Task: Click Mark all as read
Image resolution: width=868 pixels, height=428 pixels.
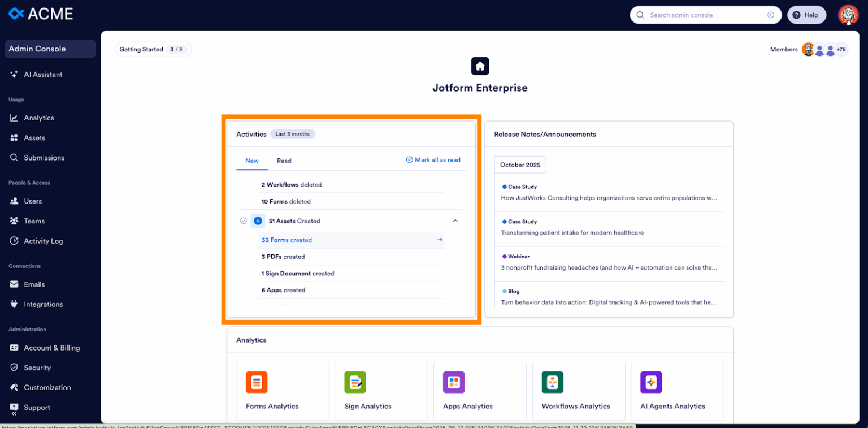Action: 433,160
